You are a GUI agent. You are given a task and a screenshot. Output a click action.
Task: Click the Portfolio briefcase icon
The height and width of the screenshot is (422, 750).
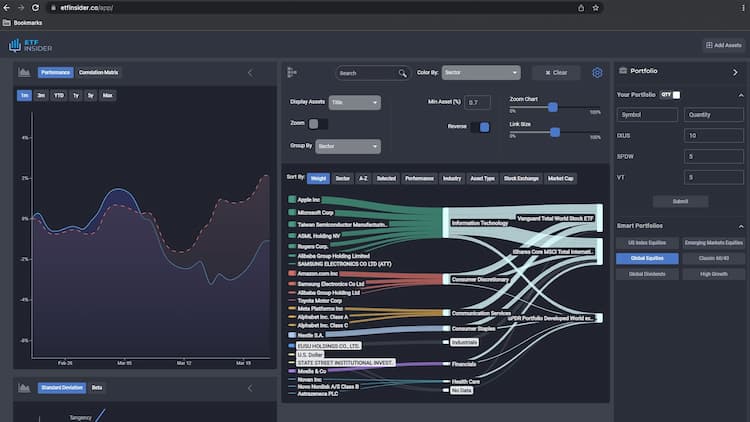[x=624, y=71]
